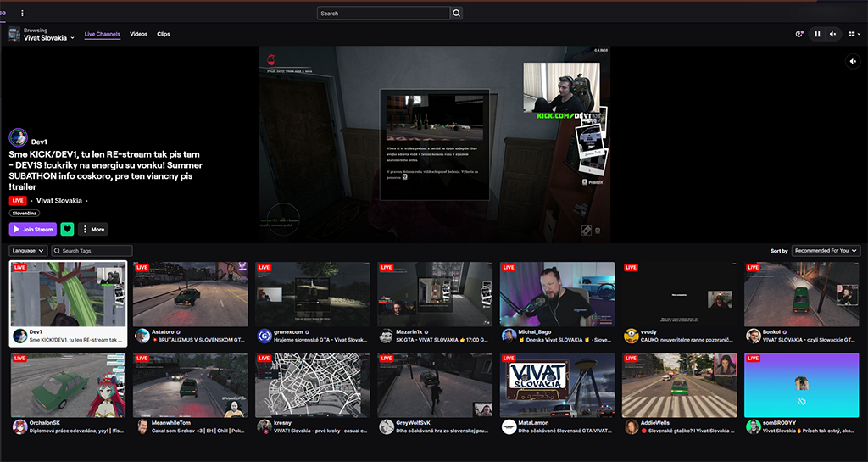Open the MataLamon Vivat Slovakia logo thumbnail
This screenshot has width=868, height=462.
558,385
